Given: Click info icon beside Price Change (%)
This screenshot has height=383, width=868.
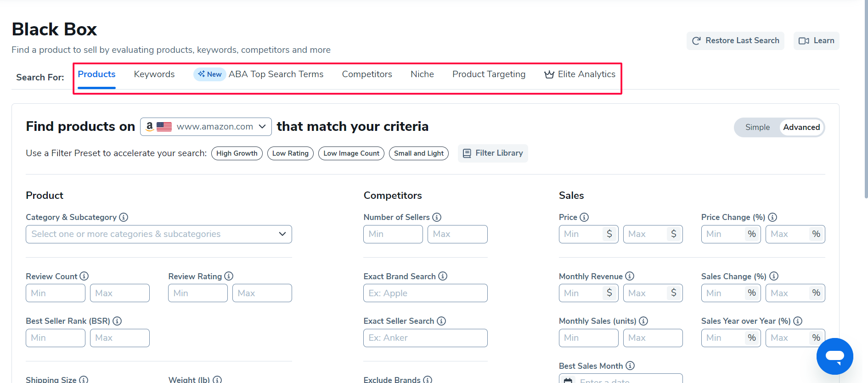Looking at the screenshot, I should pos(772,217).
